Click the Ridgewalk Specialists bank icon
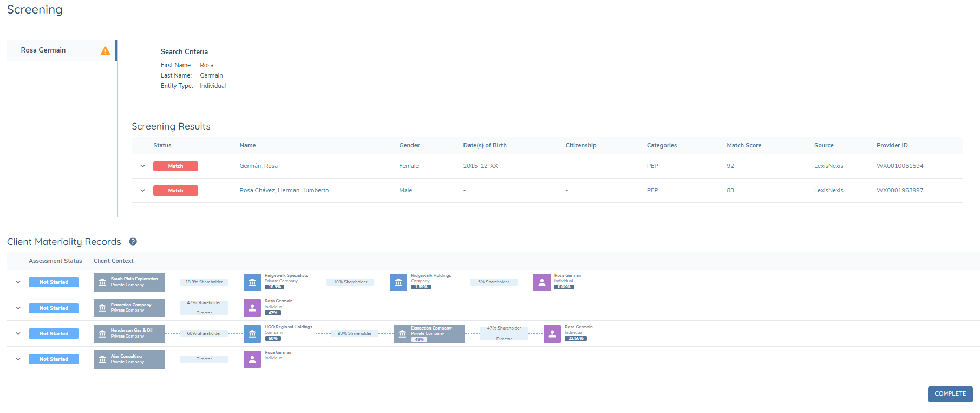 pyautogui.click(x=252, y=282)
